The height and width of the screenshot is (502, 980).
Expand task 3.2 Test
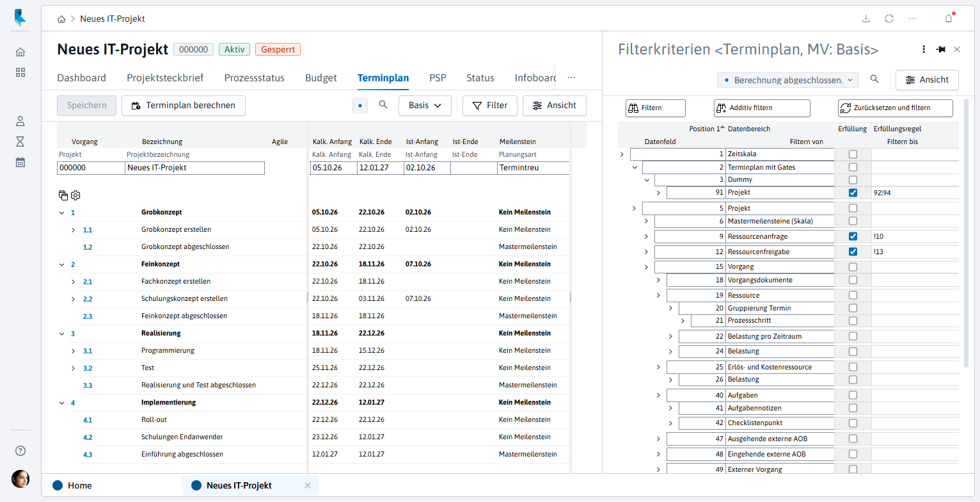(x=73, y=368)
